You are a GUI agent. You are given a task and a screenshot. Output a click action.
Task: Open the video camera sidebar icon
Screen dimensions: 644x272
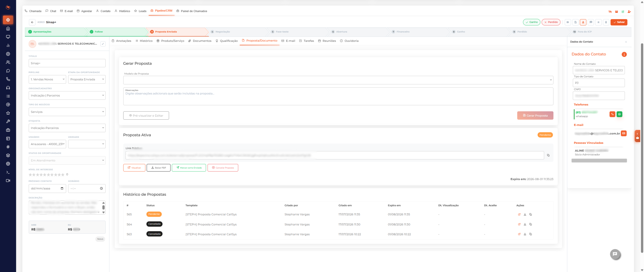point(8,181)
